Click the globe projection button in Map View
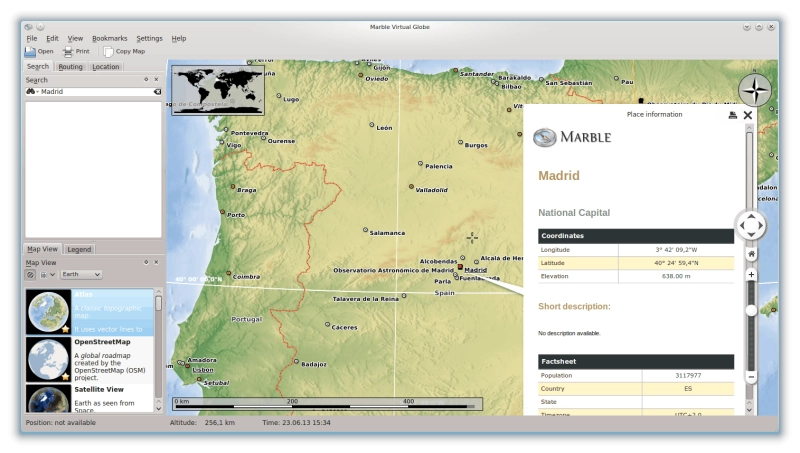Screen dimensions: 800x453 point(30,275)
